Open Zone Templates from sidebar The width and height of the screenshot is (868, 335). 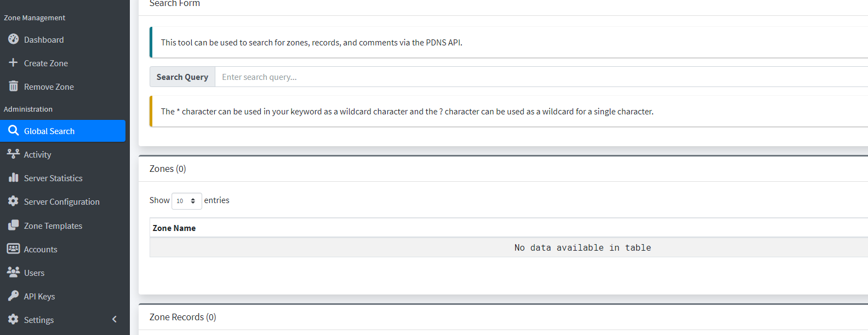point(52,225)
